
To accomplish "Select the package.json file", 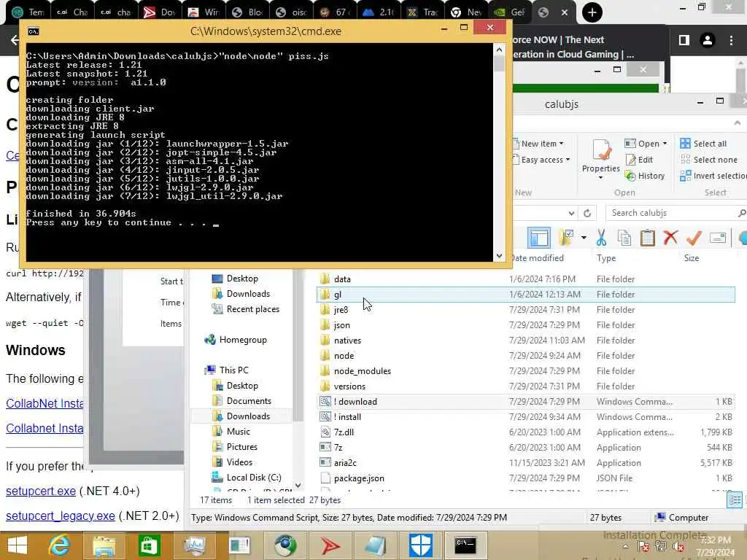I will tap(352, 478).
